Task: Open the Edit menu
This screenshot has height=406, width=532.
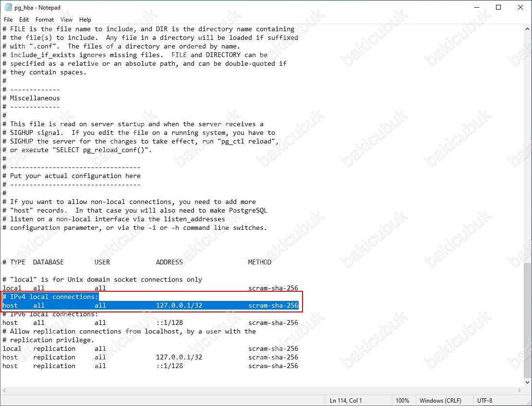Action: click(x=24, y=20)
